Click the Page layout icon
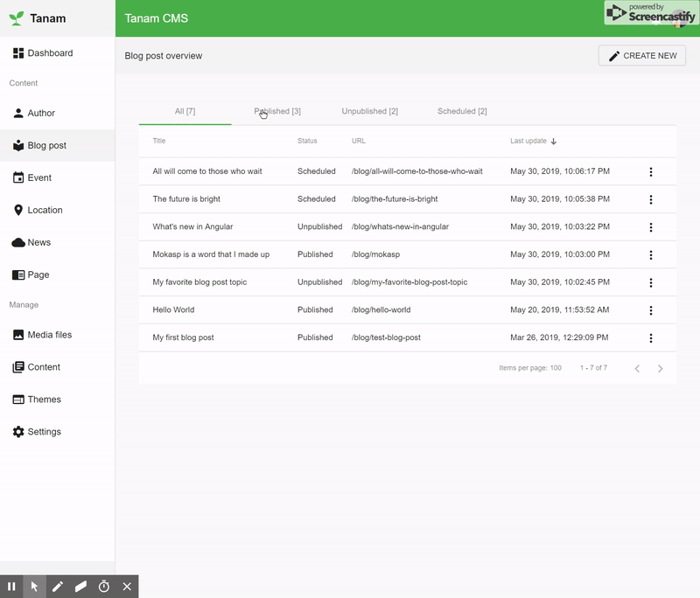 click(x=18, y=275)
